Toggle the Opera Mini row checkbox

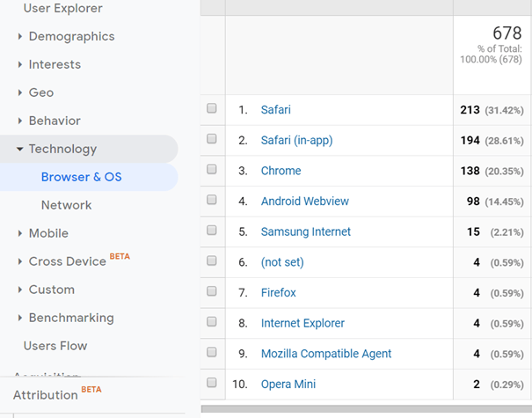click(x=212, y=383)
